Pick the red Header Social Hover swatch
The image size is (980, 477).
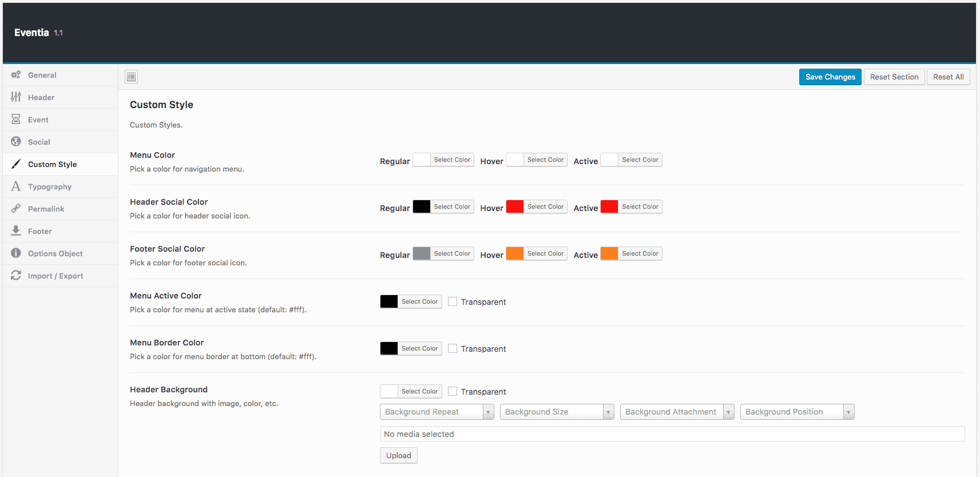515,206
